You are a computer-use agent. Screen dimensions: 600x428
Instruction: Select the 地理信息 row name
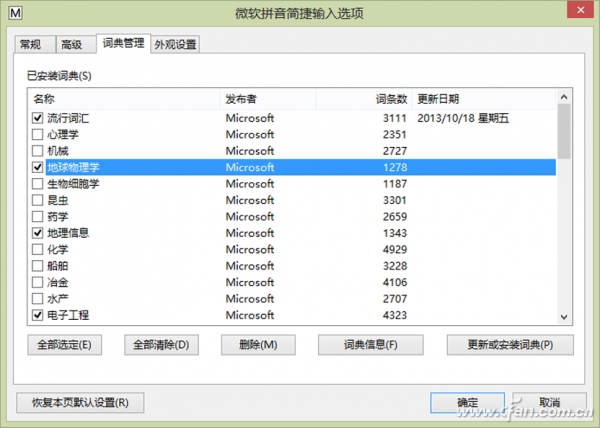click(x=68, y=233)
